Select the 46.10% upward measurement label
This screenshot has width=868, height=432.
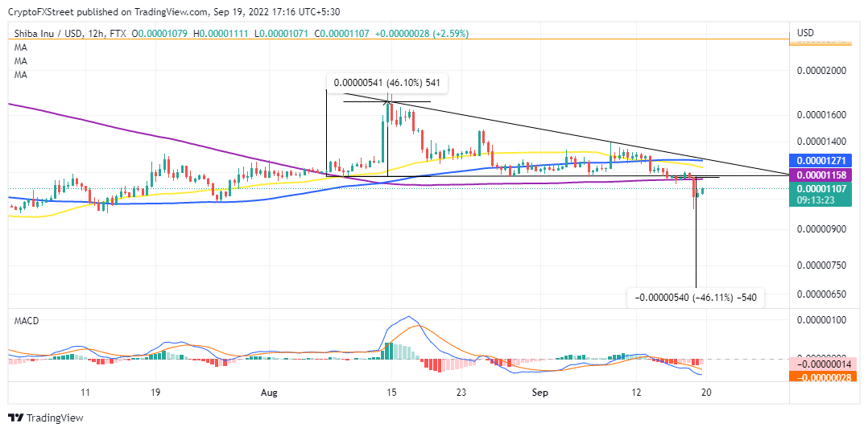point(387,82)
